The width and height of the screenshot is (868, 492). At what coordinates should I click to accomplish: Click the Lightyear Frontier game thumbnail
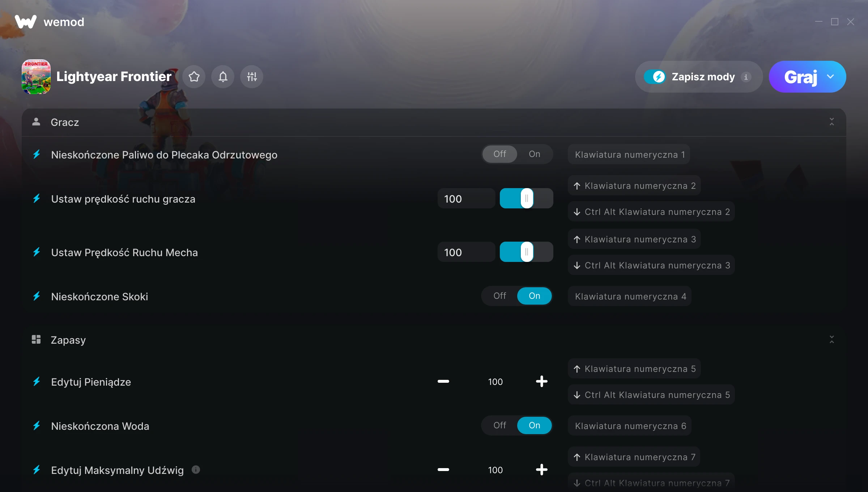coord(36,77)
